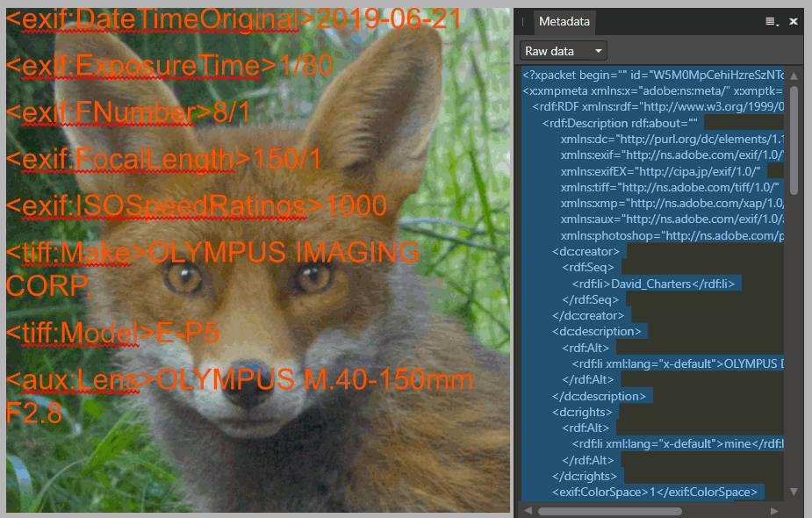Click the horizontal scrollbar left arrow
The height and width of the screenshot is (518, 812).
(x=528, y=510)
